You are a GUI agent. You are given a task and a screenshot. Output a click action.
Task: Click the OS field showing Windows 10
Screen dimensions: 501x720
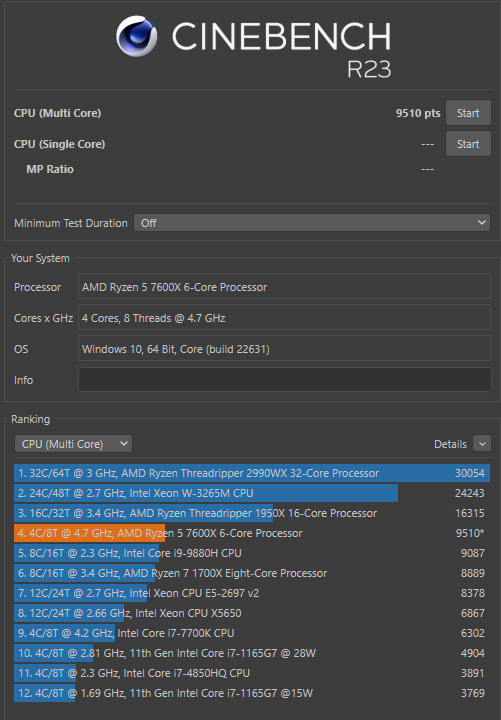click(284, 349)
